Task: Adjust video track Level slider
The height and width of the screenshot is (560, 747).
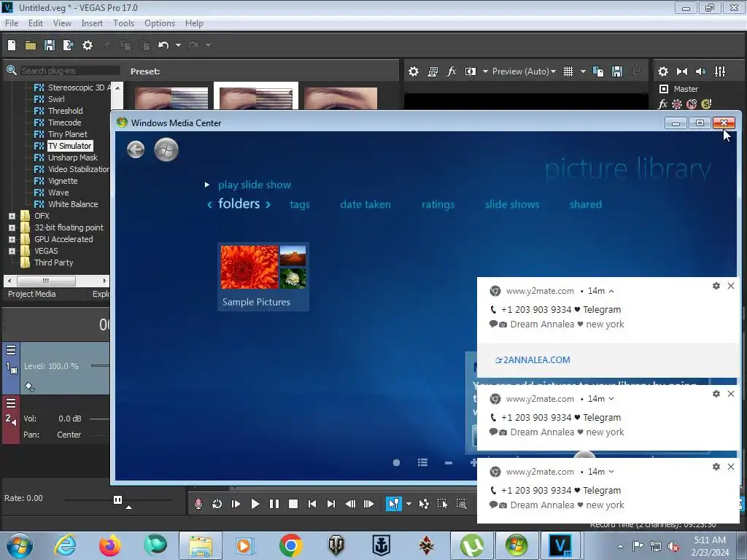Action: coord(100,366)
